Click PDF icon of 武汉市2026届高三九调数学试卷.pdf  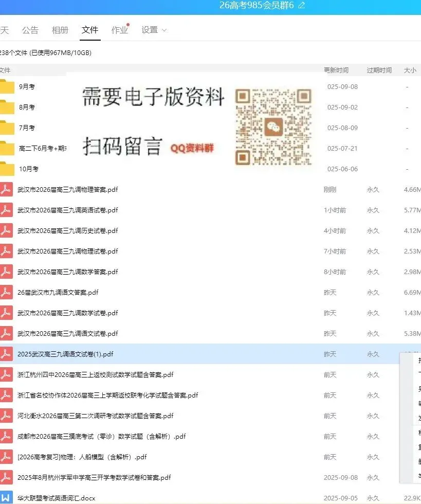pos(6,313)
